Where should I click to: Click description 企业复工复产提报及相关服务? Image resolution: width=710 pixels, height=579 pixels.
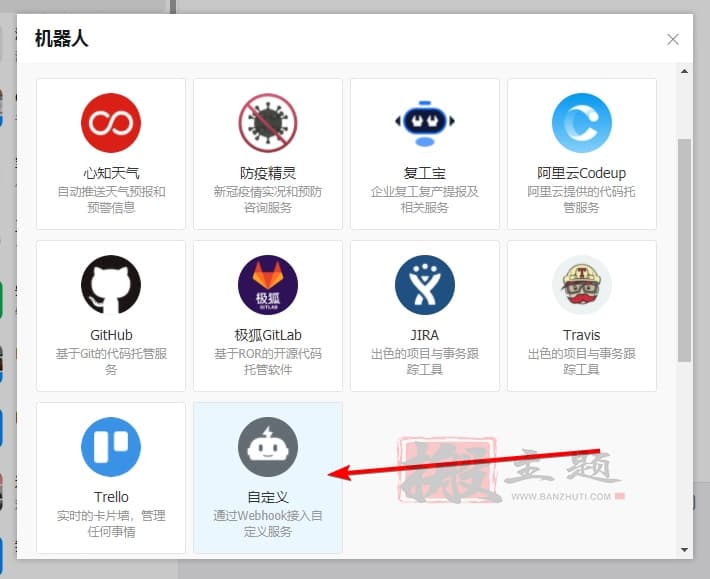point(425,200)
